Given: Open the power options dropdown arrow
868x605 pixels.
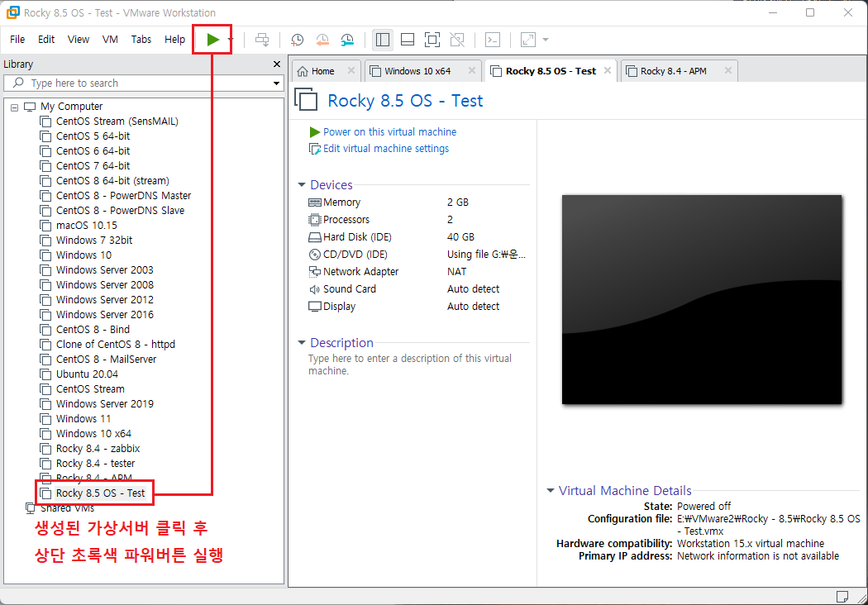Looking at the screenshot, I should [x=231, y=40].
